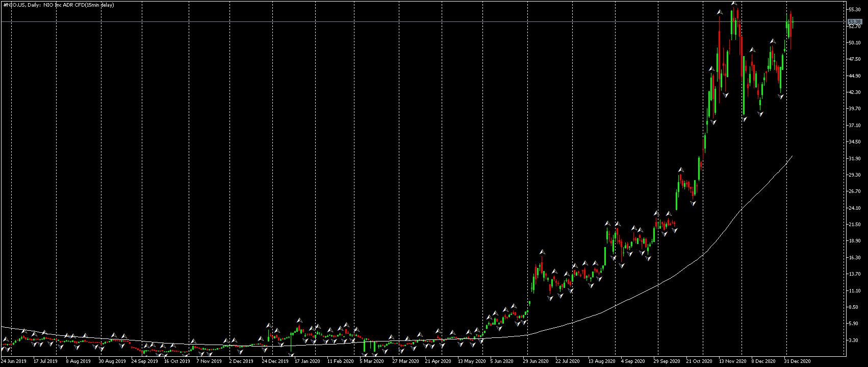The height and width of the screenshot is (367, 868).
Task: Click the 13 Nov 2020 date label
Action: tap(732, 361)
